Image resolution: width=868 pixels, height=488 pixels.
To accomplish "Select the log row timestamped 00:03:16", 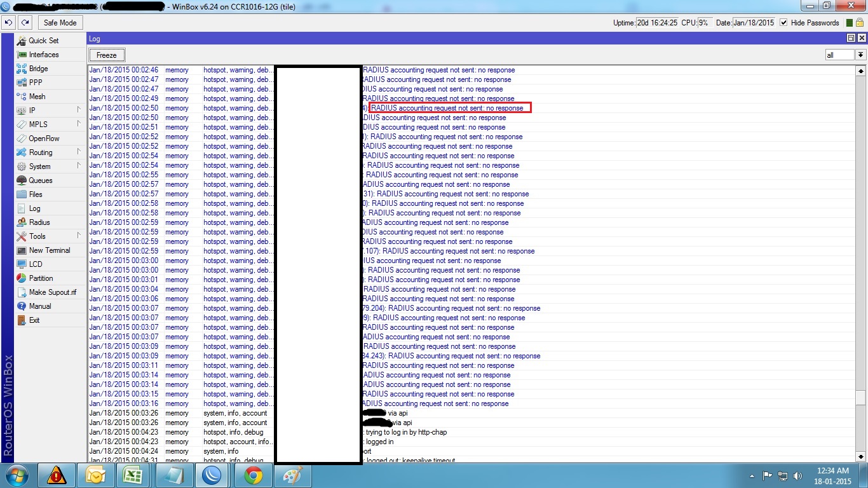I will coord(471,403).
